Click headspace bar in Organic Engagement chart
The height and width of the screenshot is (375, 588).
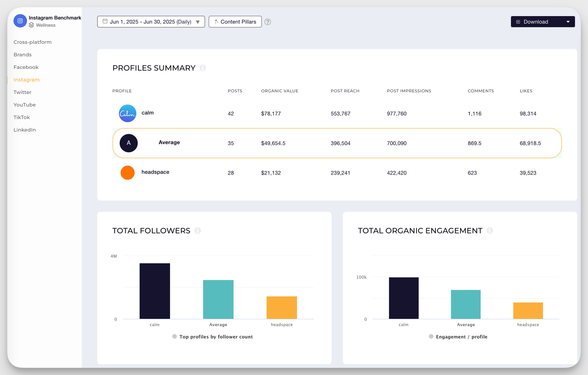pyautogui.click(x=528, y=311)
